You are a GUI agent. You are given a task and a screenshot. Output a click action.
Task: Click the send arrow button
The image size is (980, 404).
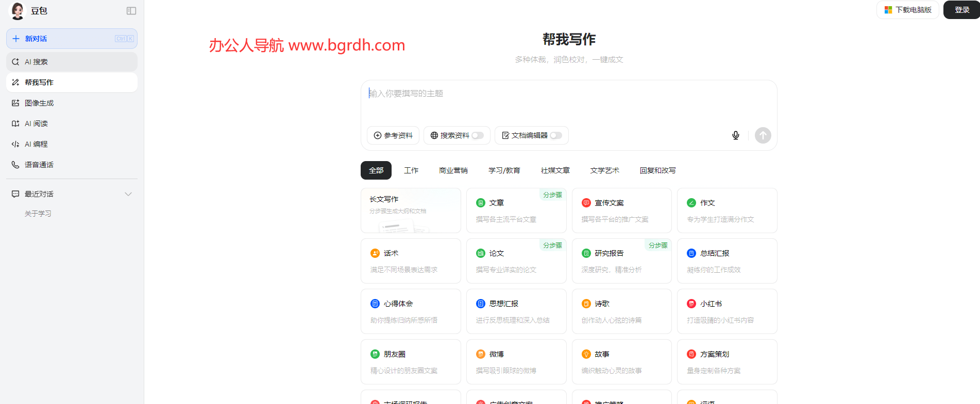(x=763, y=135)
